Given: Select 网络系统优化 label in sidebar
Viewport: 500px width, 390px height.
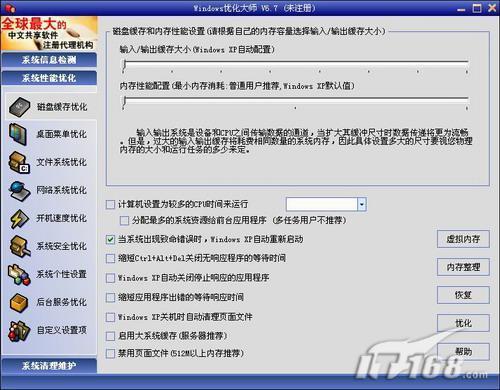Looking at the screenshot, I should click(62, 190).
